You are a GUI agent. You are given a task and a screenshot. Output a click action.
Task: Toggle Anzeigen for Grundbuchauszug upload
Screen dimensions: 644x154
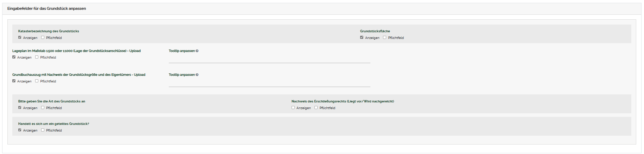[14, 81]
